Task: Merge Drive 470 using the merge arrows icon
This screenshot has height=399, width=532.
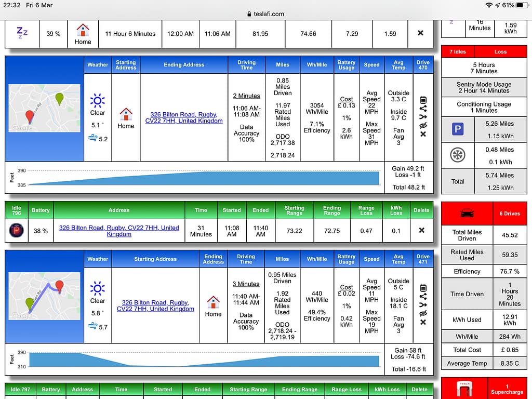Action: click(x=423, y=117)
